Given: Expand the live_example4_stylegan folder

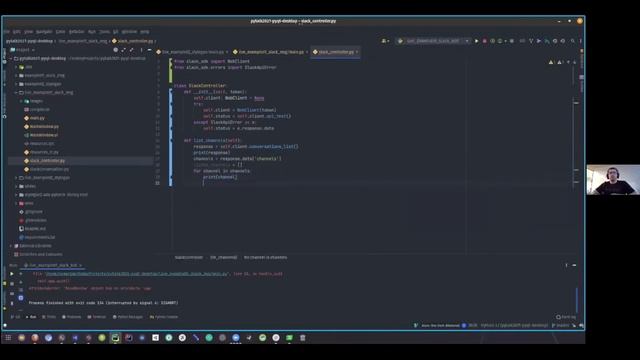Looking at the screenshot, I should 17,178.
